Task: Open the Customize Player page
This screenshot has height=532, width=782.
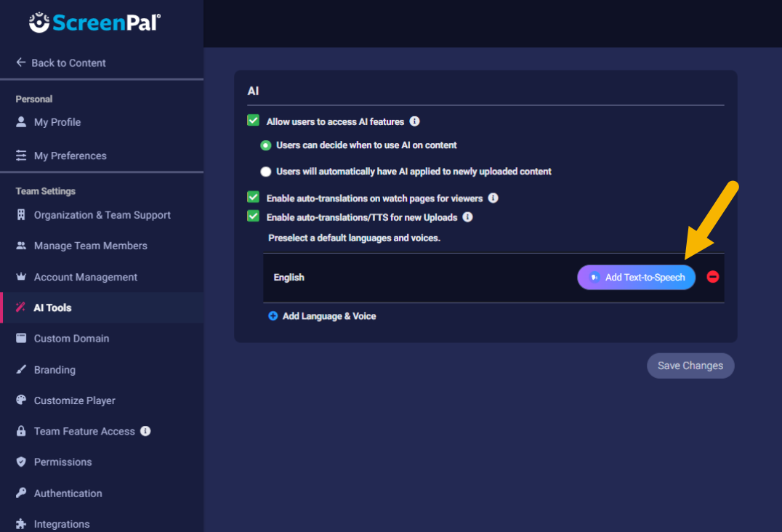Action: tap(74, 400)
